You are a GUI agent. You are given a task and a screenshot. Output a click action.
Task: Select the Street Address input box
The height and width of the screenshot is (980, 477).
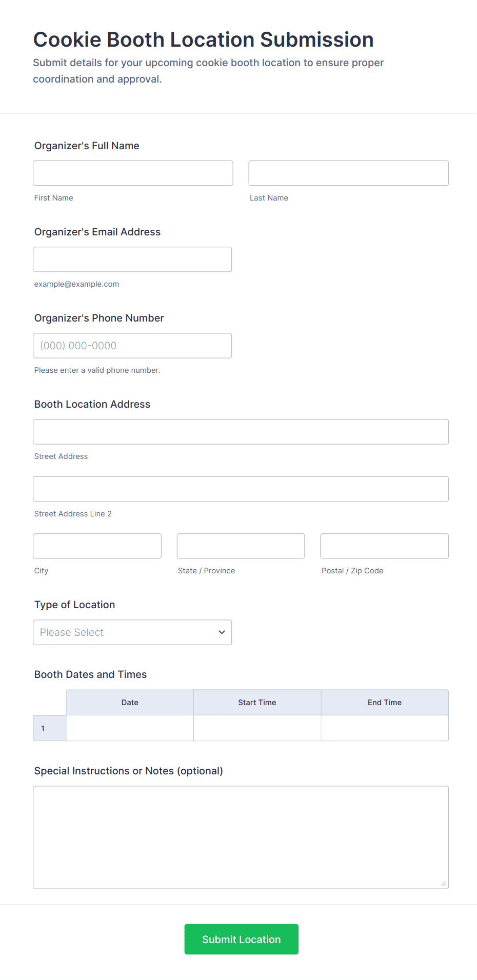coord(241,432)
